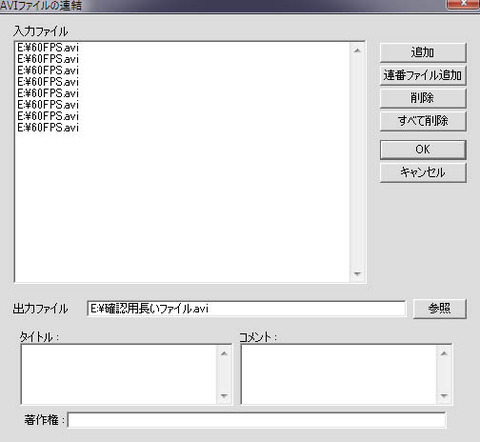
Task: Select the first E:¥60FPS.avi entry
Action: coord(48,48)
